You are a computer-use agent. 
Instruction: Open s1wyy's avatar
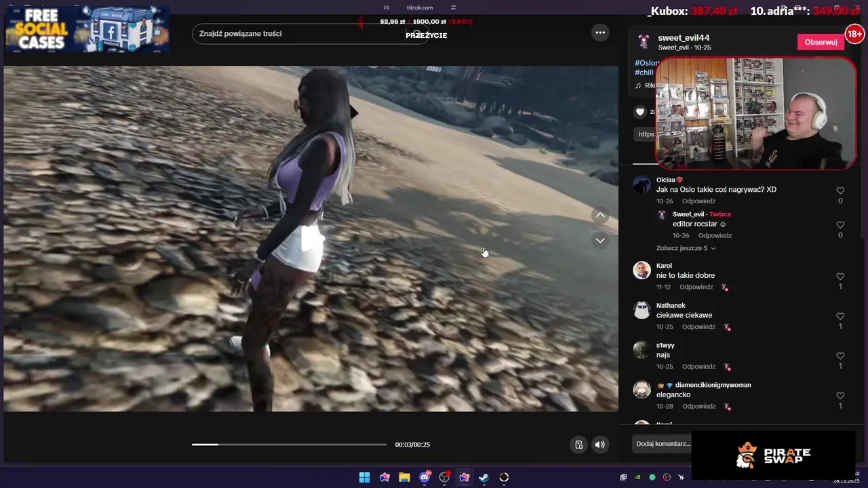[x=642, y=350]
